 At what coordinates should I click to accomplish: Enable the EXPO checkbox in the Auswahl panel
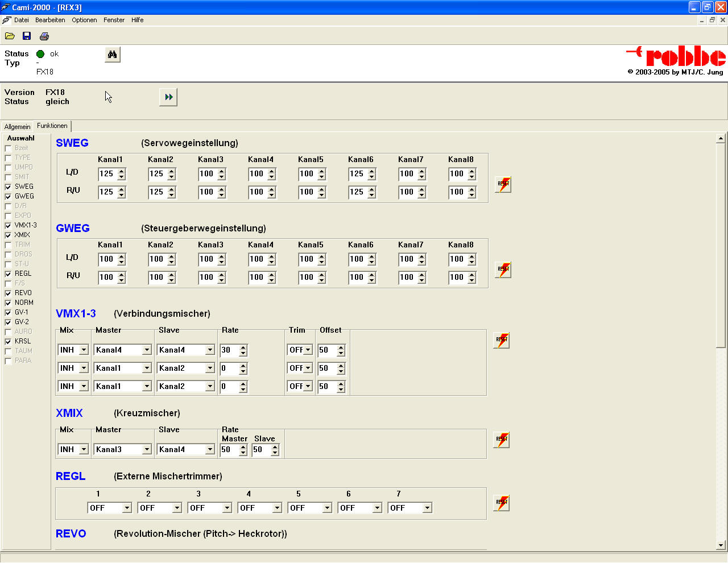pos(9,215)
